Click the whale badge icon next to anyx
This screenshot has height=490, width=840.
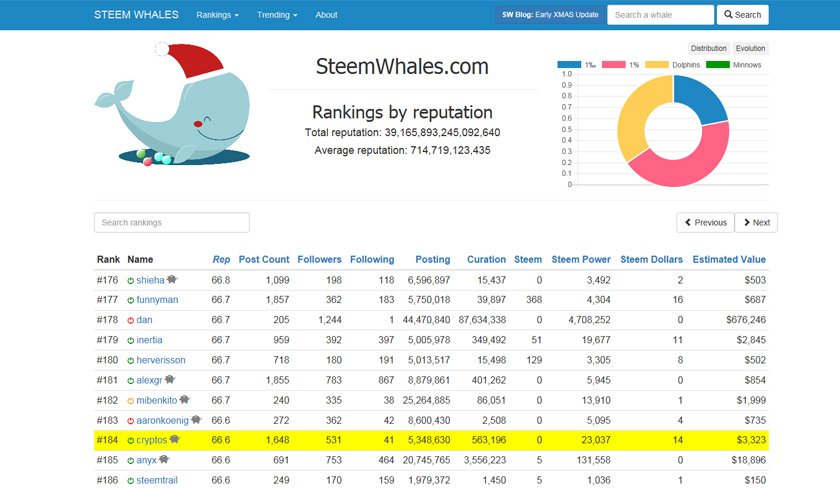(164, 459)
